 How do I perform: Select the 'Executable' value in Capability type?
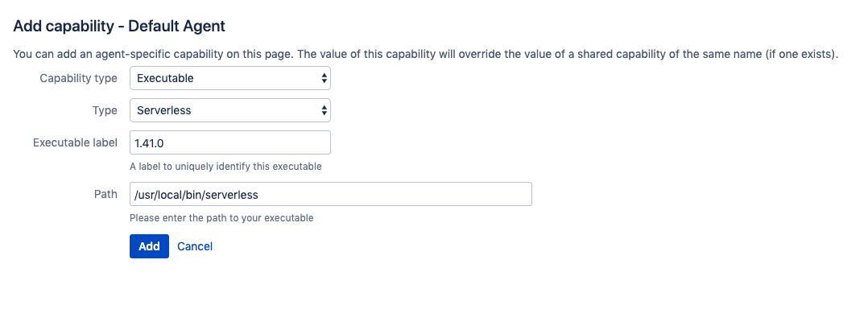tap(165, 78)
